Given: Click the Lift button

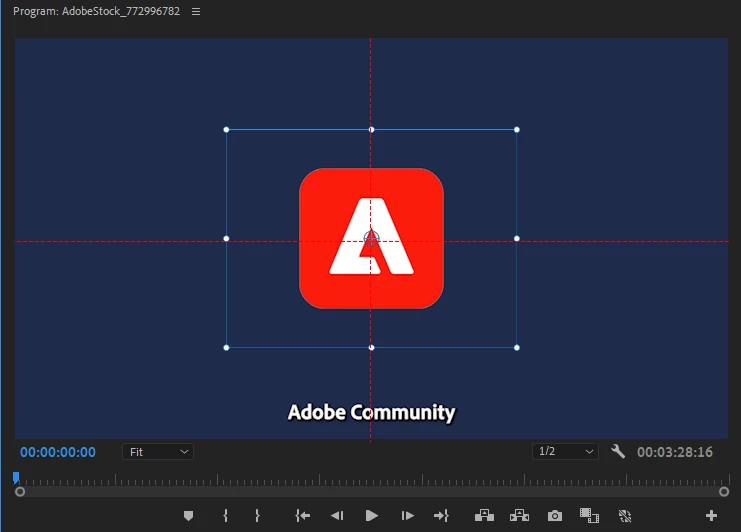Looking at the screenshot, I should [484, 515].
